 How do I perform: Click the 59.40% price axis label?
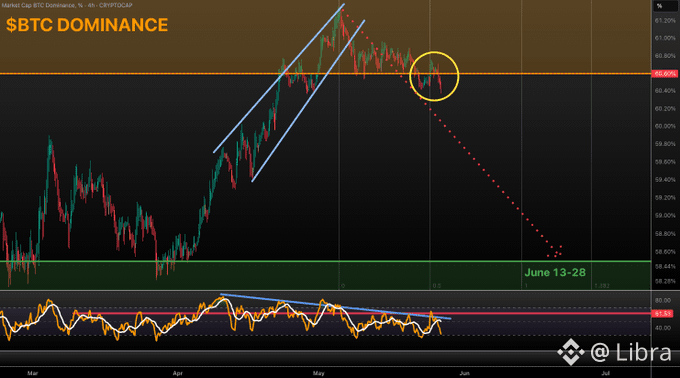pos(665,179)
